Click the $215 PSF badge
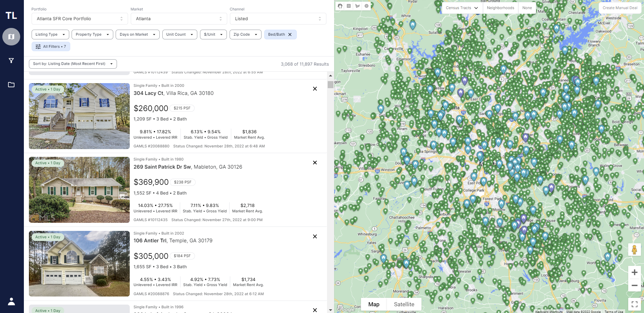Screen dimensions: 644x313 click(182, 108)
